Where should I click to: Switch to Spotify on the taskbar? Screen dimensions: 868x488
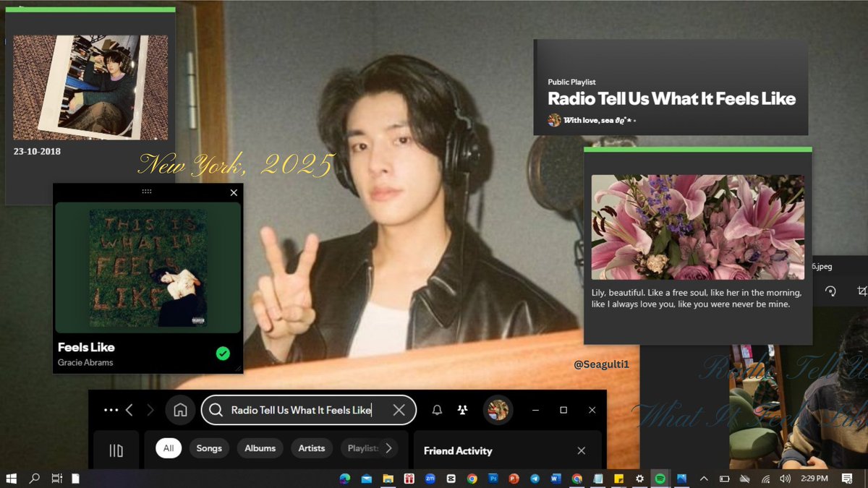point(660,479)
